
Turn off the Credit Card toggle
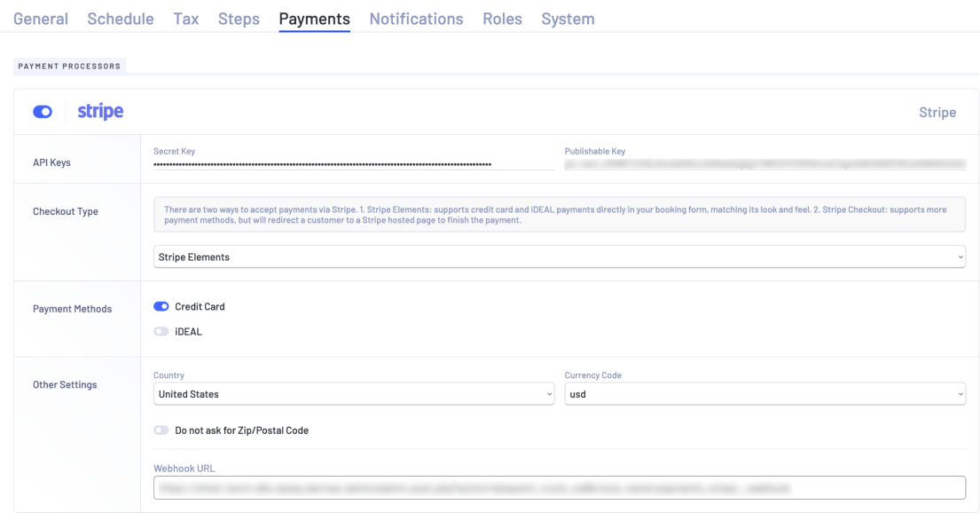[161, 306]
